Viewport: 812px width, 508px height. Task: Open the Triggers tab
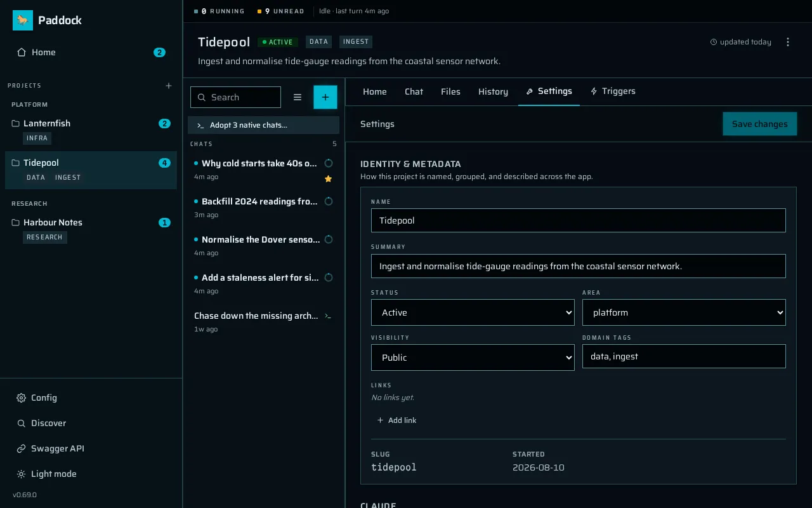point(613,91)
